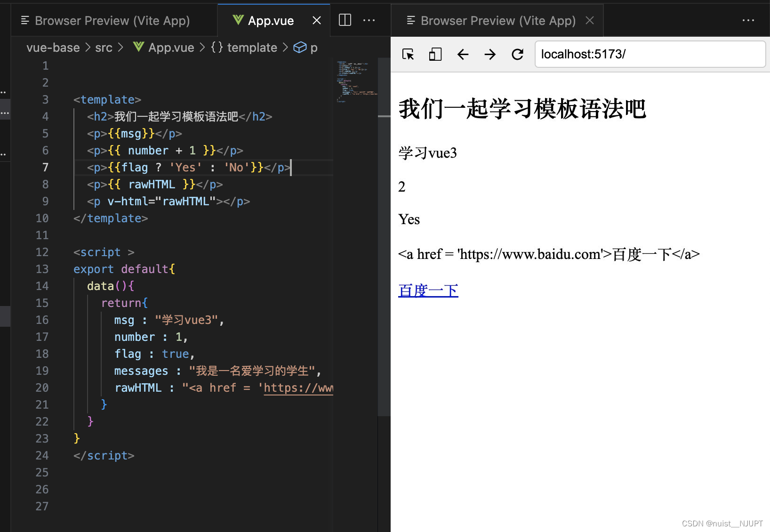The image size is (770, 532).
Task: Click the forward navigation arrow in browser preview
Action: coord(490,54)
